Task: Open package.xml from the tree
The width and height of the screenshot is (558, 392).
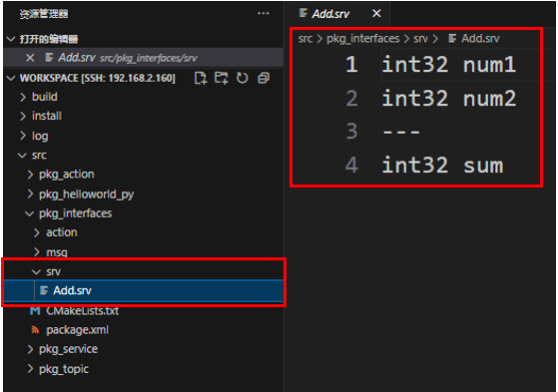Action: tap(77, 330)
